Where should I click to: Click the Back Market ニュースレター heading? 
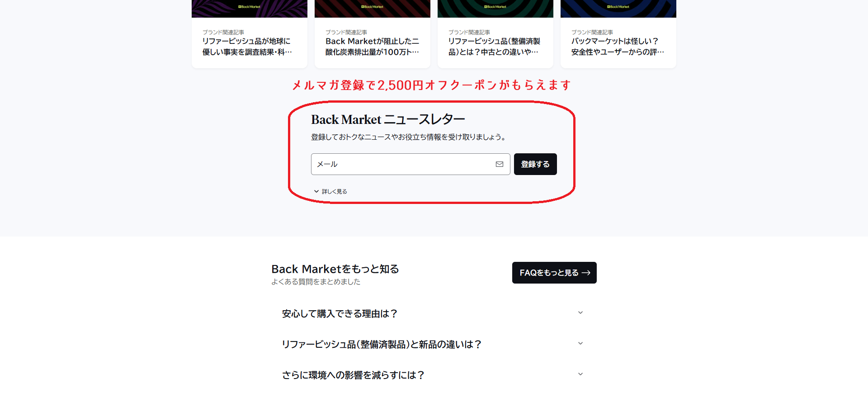[x=388, y=119]
